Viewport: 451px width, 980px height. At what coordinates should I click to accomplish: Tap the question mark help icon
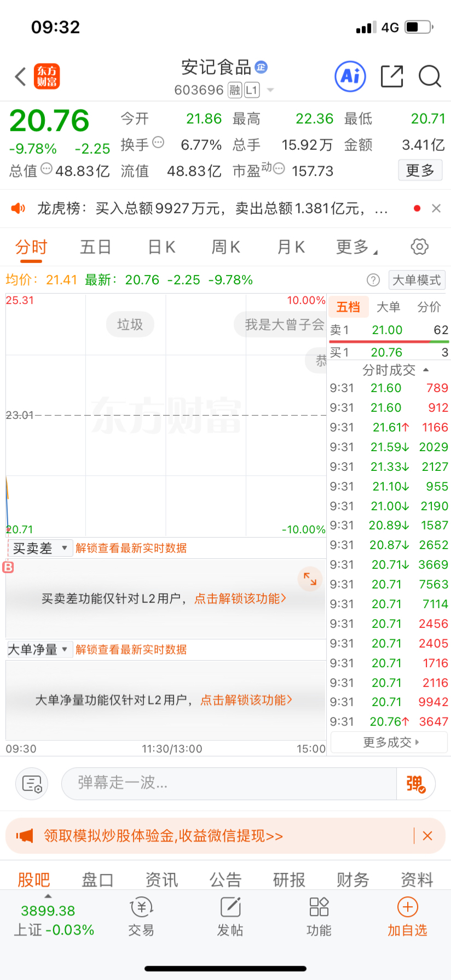373,281
